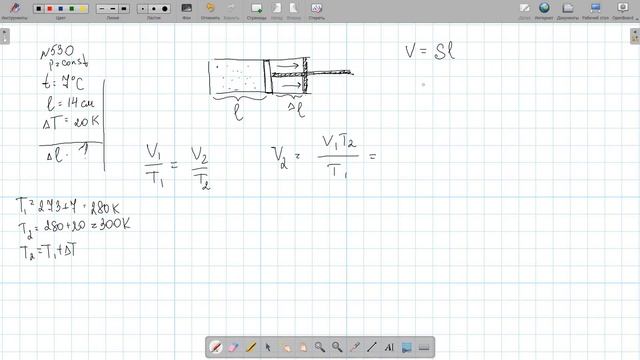Open the Интернет web browser mode
Image resolution: width=640 pixels, height=360 pixels.
click(x=544, y=11)
